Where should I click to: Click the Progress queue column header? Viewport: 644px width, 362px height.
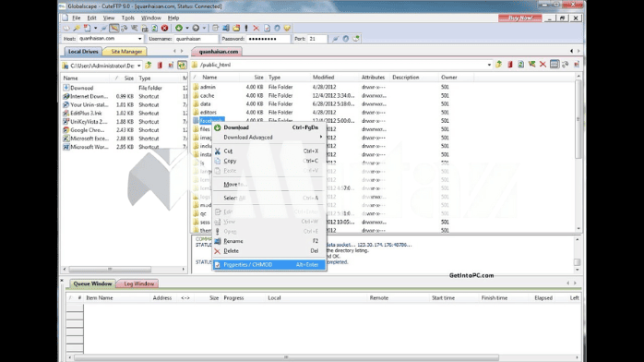[243, 298]
